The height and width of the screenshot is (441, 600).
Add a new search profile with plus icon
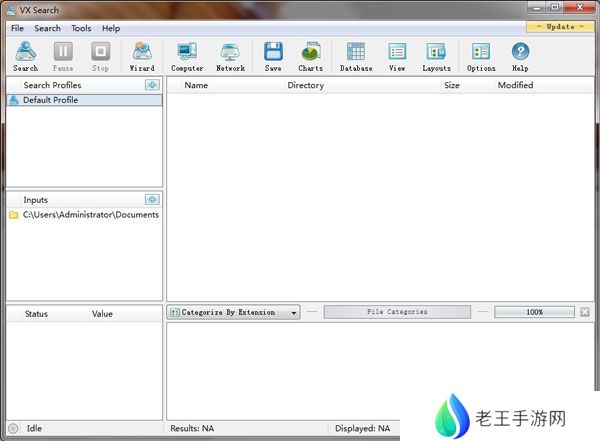[x=152, y=85]
